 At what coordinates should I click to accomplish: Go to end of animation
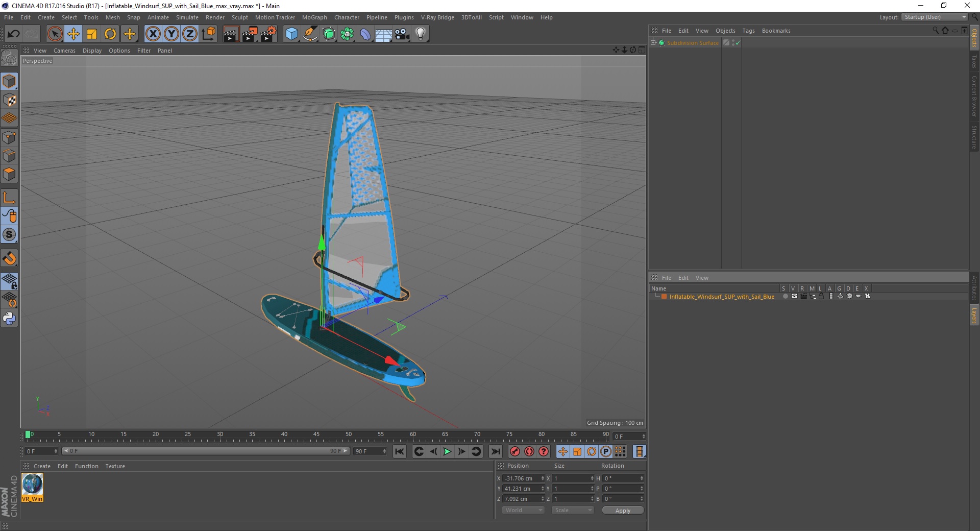point(495,451)
